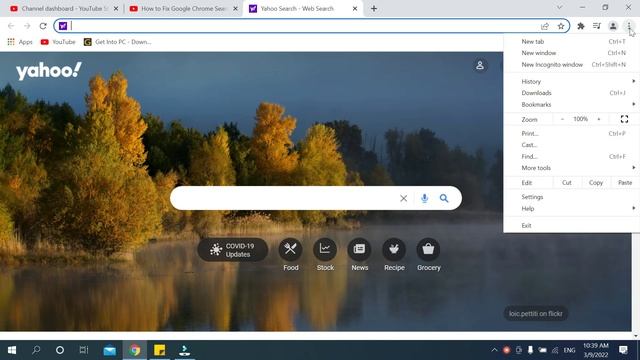
Task: Click the blue magnifier search icon
Action: point(444,198)
